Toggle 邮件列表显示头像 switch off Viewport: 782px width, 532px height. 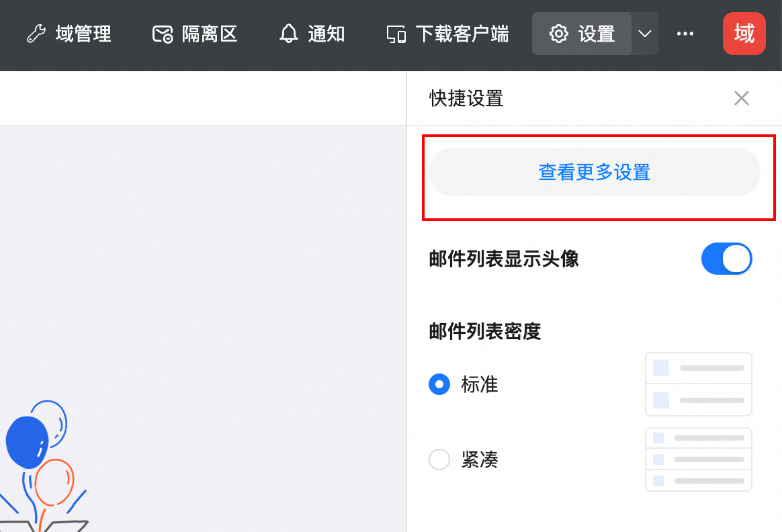tap(726, 259)
